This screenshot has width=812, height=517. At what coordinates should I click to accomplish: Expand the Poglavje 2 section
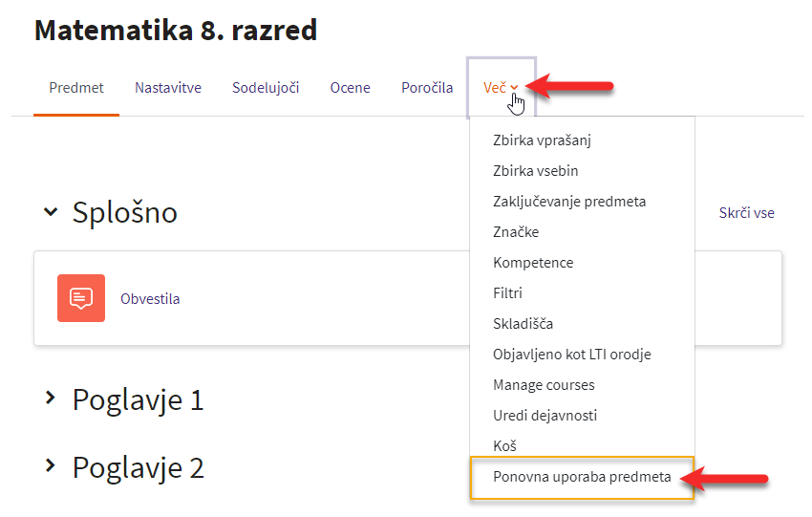point(51,465)
